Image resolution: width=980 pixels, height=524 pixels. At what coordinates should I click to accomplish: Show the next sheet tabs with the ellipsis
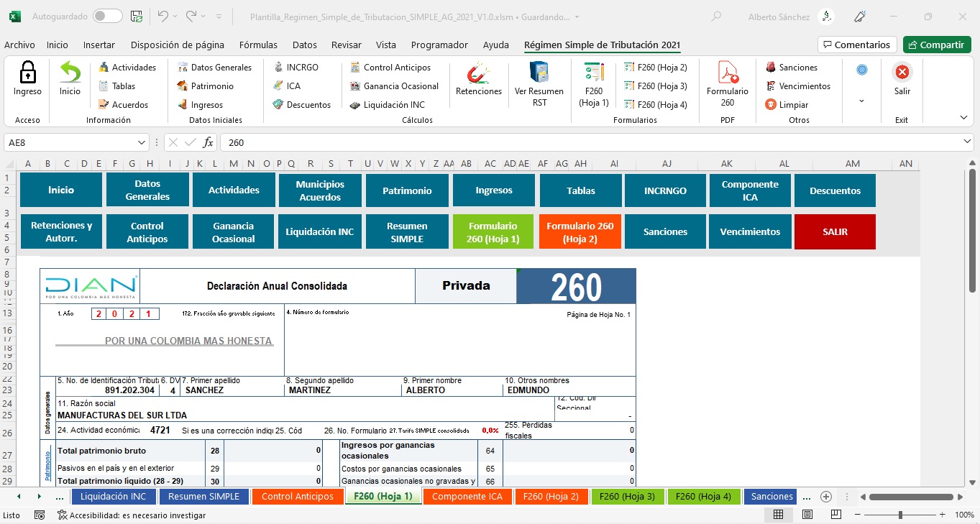click(806, 497)
